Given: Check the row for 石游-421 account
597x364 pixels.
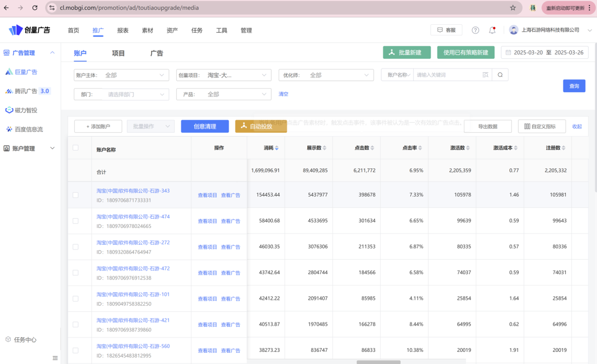Looking at the screenshot, I should click(x=75, y=324).
